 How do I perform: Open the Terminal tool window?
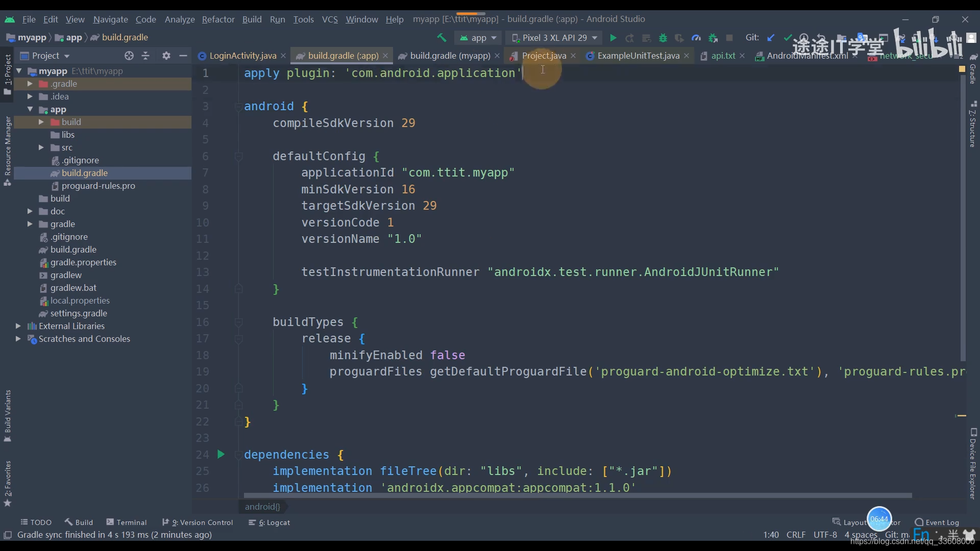pos(127,522)
